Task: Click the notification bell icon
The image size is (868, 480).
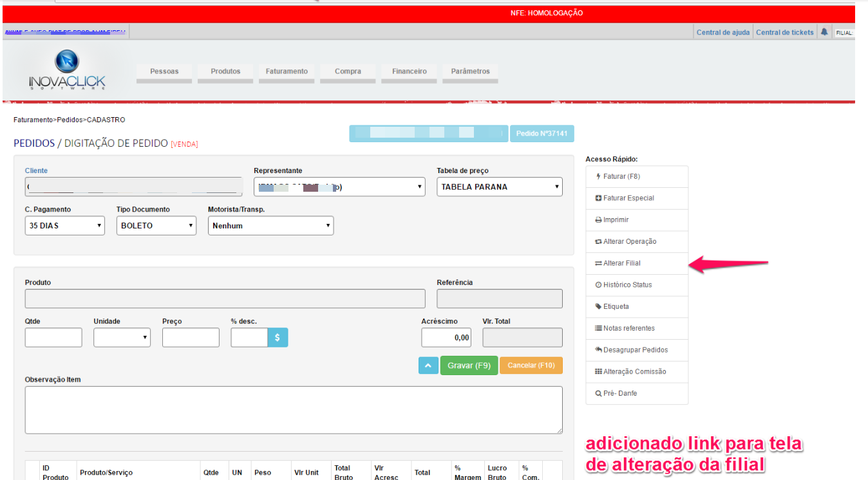Action: coord(824,32)
